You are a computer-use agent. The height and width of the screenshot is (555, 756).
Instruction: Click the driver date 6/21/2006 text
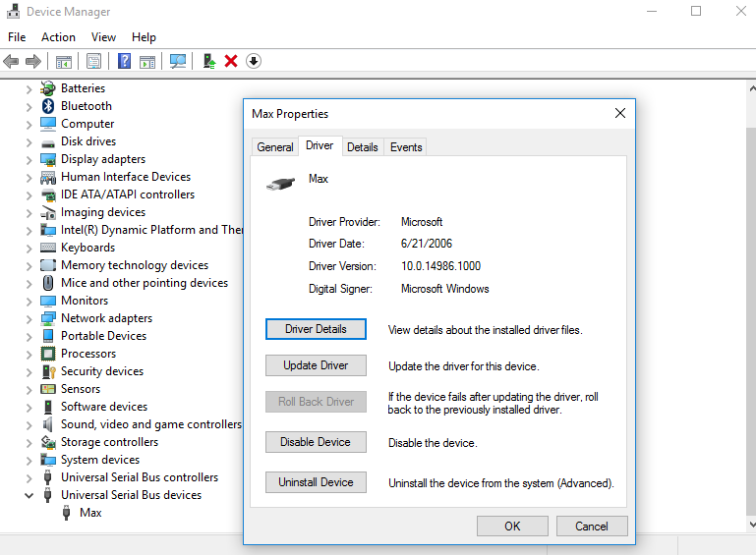(x=427, y=244)
